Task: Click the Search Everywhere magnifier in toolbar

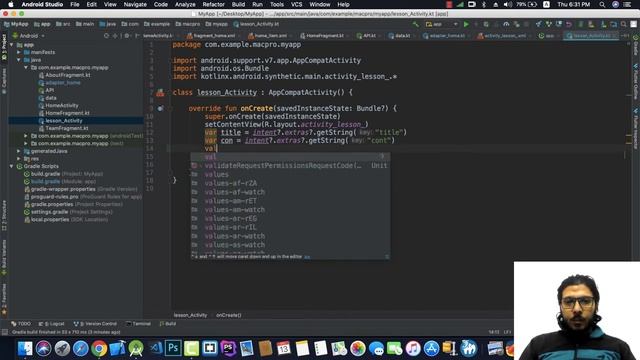Action: point(624,24)
